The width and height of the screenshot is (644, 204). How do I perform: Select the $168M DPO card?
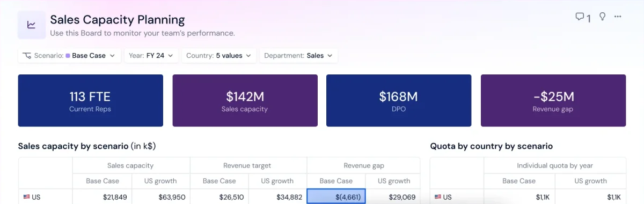399,101
